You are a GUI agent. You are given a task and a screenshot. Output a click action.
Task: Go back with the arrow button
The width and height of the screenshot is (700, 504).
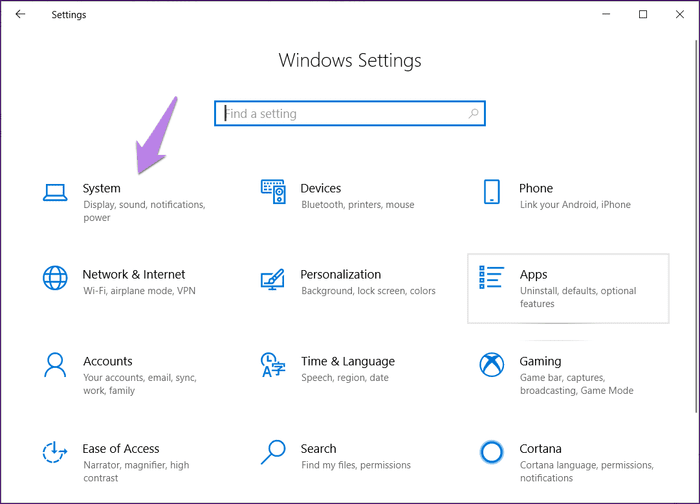pos(21,14)
